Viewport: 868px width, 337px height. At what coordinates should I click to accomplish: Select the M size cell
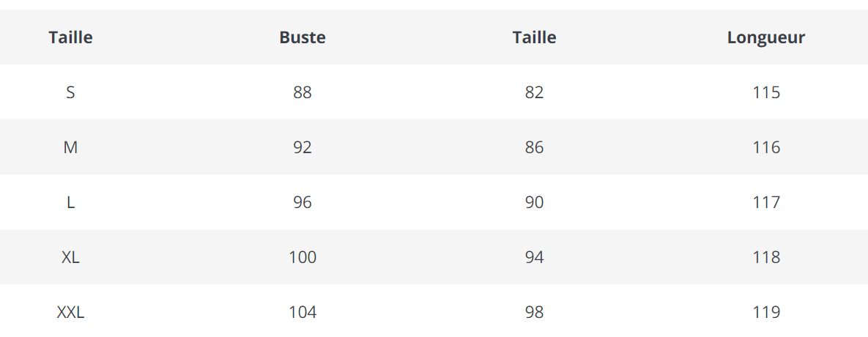pos(70,147)
